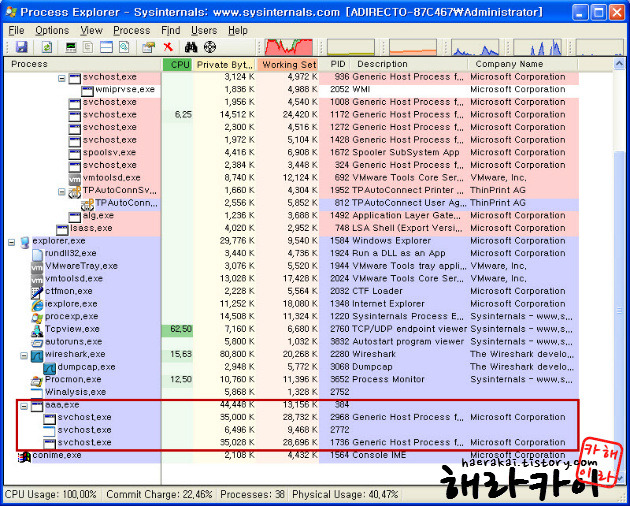Click the 62.50 CPU value for Tcpview

click(181, 329)
